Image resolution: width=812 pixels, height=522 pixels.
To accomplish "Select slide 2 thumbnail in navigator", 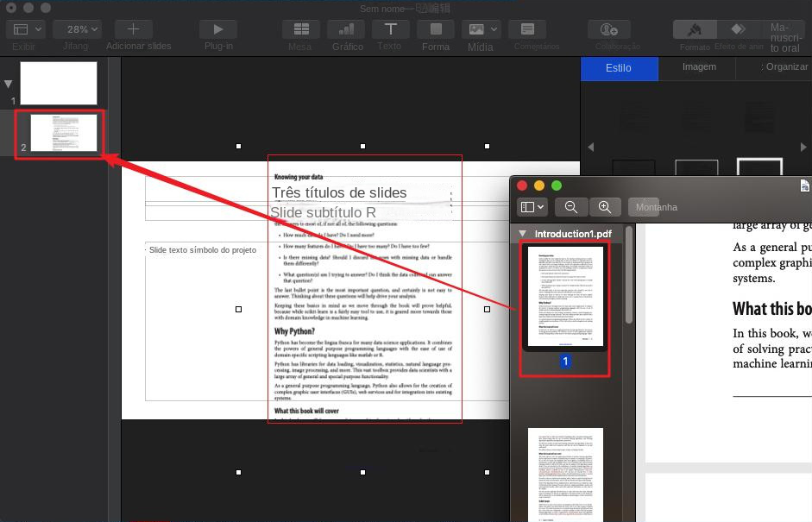I will 63,133.
